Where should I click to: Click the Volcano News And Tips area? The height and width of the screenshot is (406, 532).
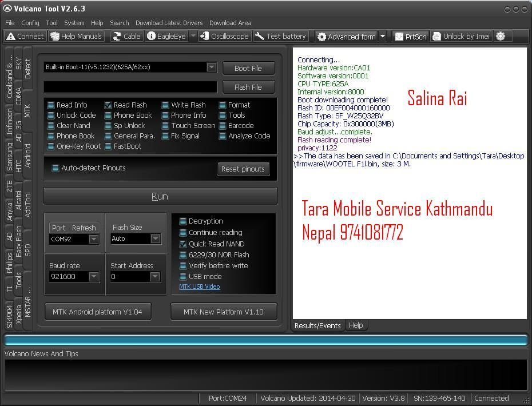[x=266, y=375]
